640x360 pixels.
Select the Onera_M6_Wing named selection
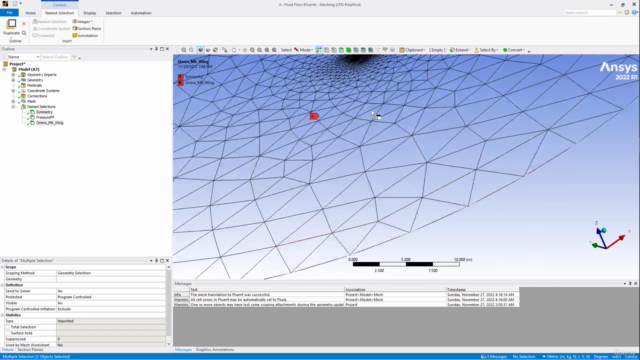click(x=50, y=122)
